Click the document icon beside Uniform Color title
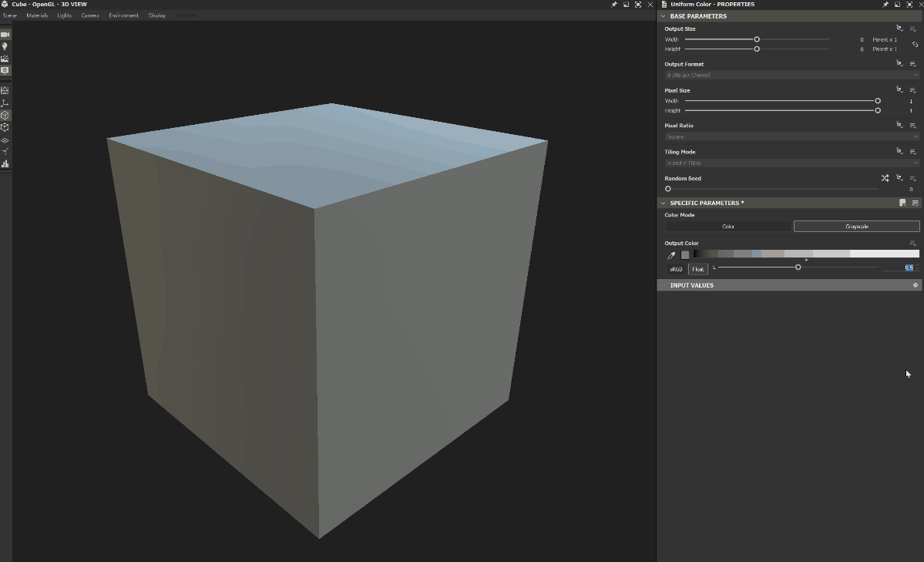 pyautogui.click(x=664, y=4)
